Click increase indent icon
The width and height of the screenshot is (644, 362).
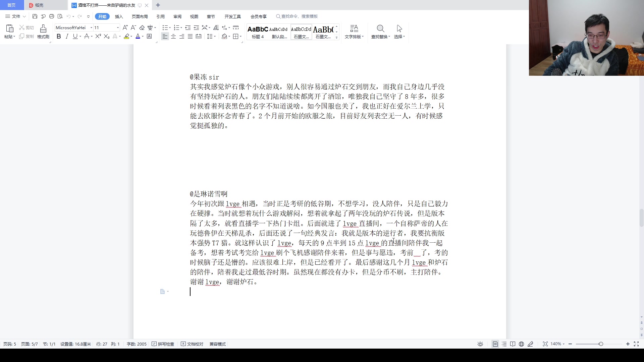pyautogui.click(x=196, y=27)
